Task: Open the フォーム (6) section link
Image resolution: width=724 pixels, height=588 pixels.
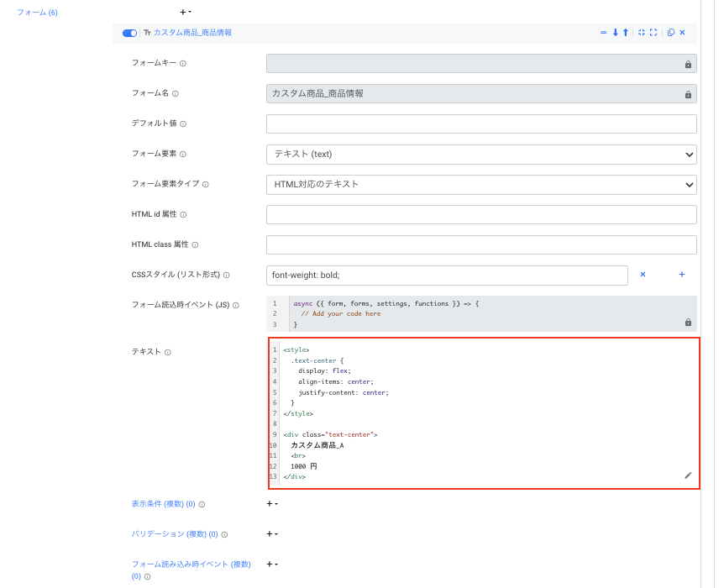Action: [x=38, y=13]
